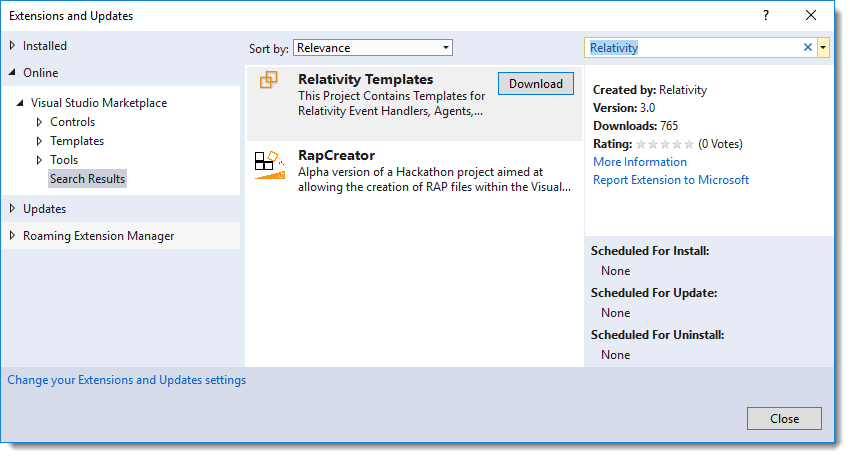The image size is (850, 458).
Task: Click the RapCreator extension icon
Action: pyautogui.click(x=269, y=165)
